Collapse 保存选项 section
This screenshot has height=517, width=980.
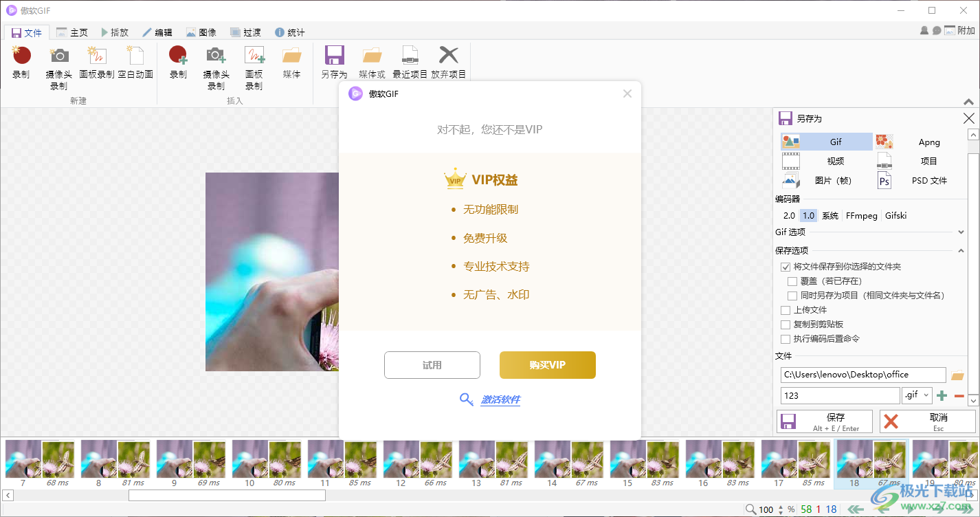point(961,251)
